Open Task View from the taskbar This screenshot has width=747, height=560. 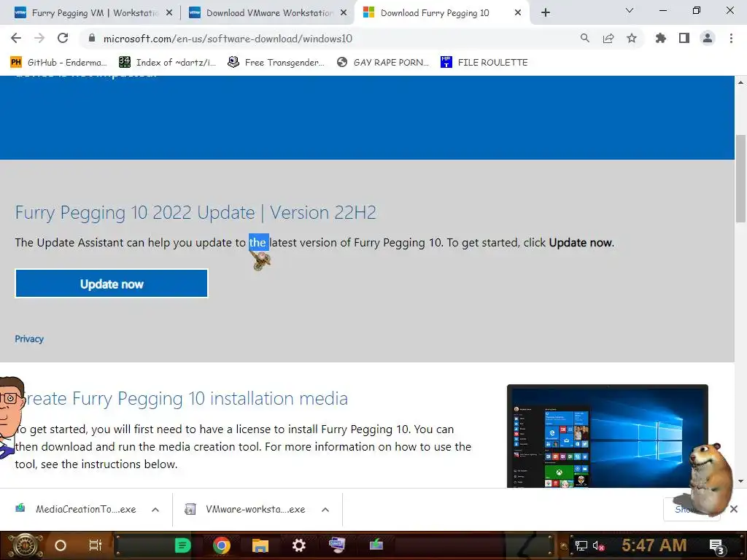click(96, 545)
